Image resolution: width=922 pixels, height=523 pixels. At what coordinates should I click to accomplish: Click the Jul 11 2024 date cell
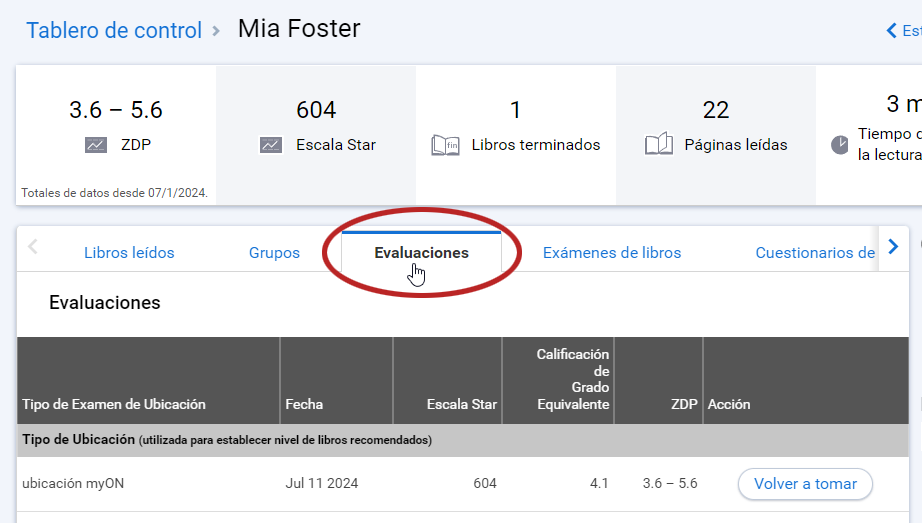[x=322, y=484]
